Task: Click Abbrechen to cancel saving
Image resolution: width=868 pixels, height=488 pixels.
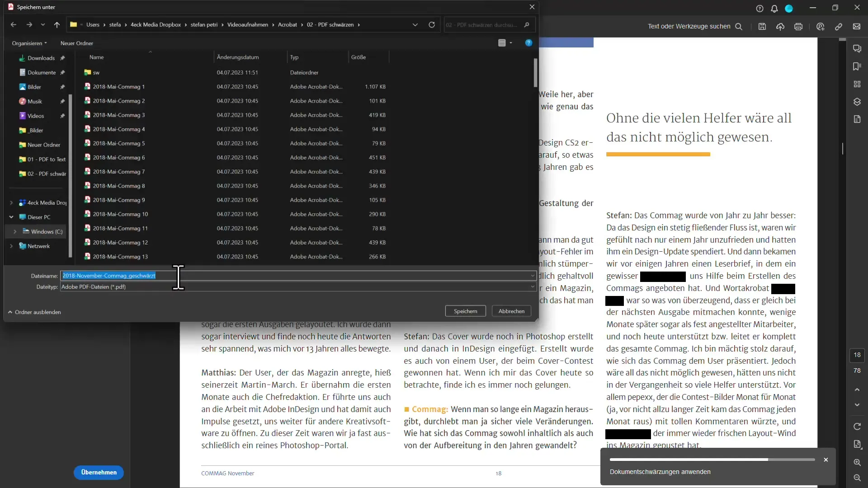Action: coord(510,310)
